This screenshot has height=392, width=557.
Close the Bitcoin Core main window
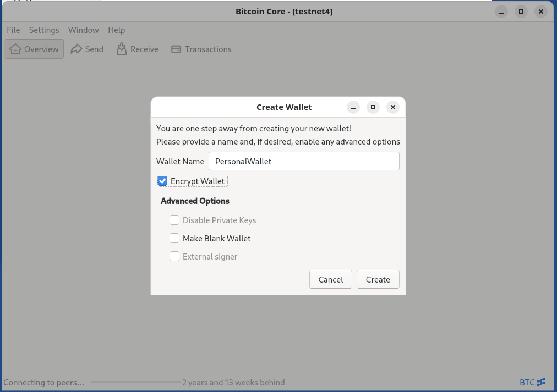[x=541, y=12]
